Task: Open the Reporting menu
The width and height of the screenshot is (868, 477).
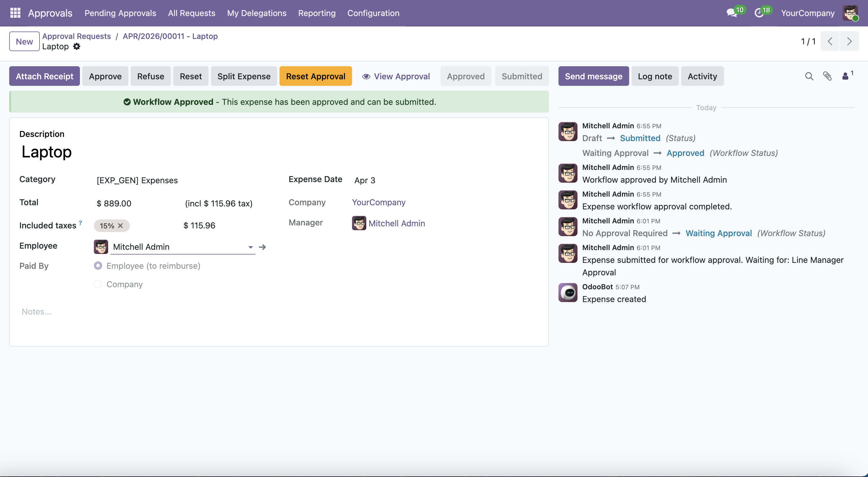Action: (x=316, y=13)
